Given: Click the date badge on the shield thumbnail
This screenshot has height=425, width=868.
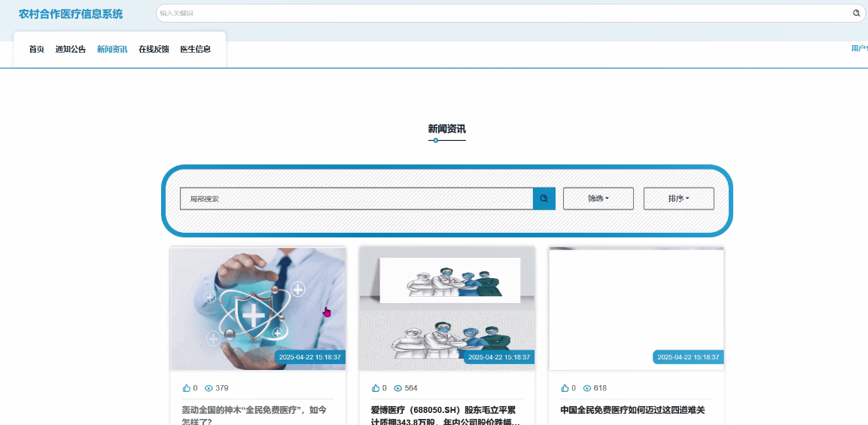Looking at the screenshot, I should click(310, 357).
